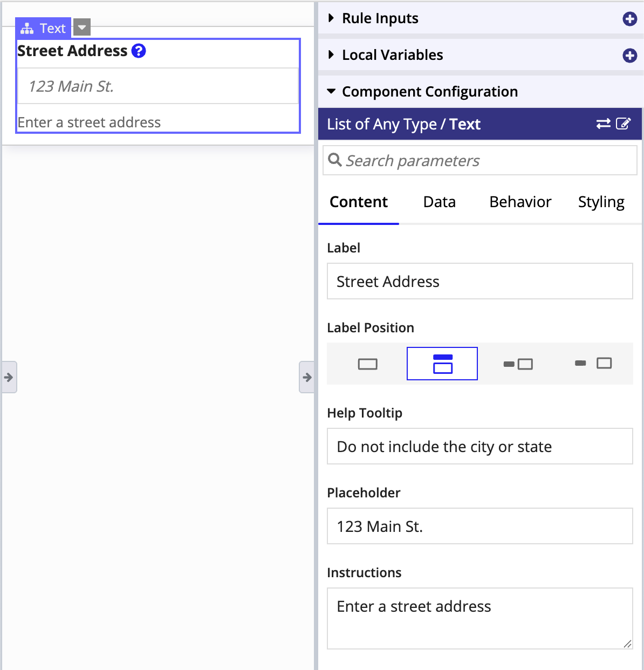The image size is (644, 670).
Task: Select the adjacent label position option
Action: click(x=518, y=364)
